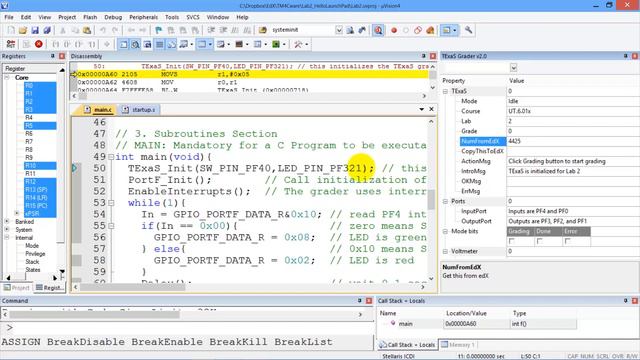Viewport: 640px width, 360px height.
Task: Collapse the Core register group
Action: pos(7,78)
